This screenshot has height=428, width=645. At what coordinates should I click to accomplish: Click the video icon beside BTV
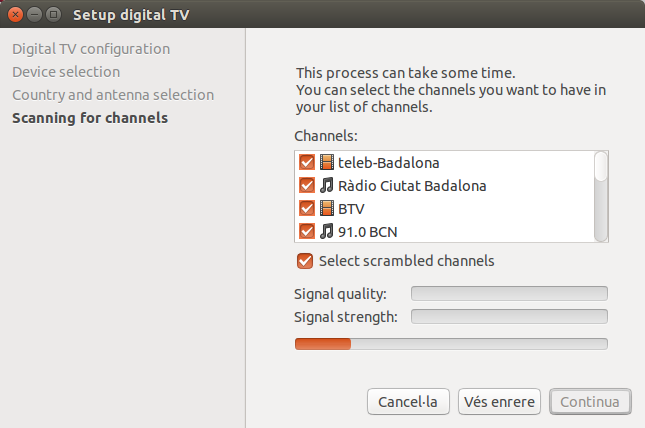327,208
